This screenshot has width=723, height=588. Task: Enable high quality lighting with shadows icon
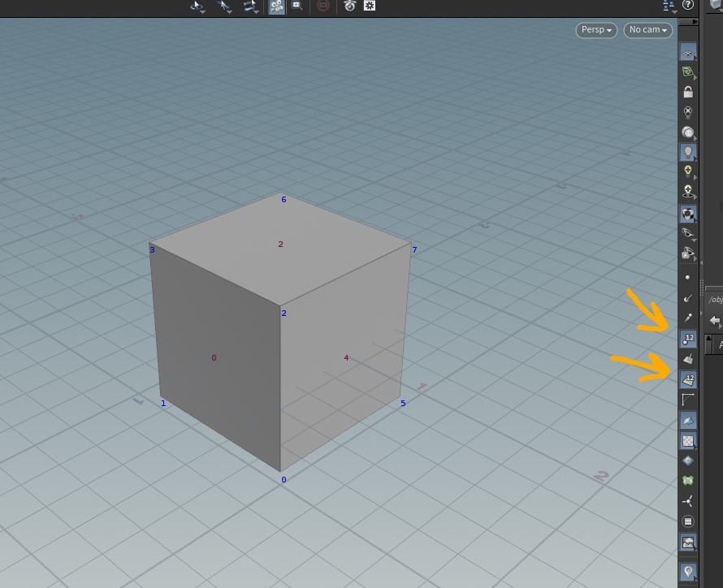coord(688,191)
